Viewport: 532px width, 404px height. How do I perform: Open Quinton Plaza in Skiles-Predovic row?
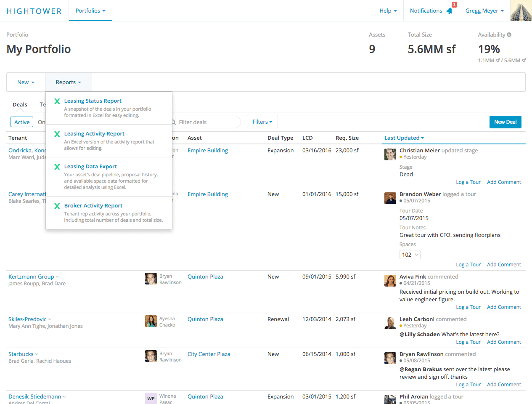205,319
